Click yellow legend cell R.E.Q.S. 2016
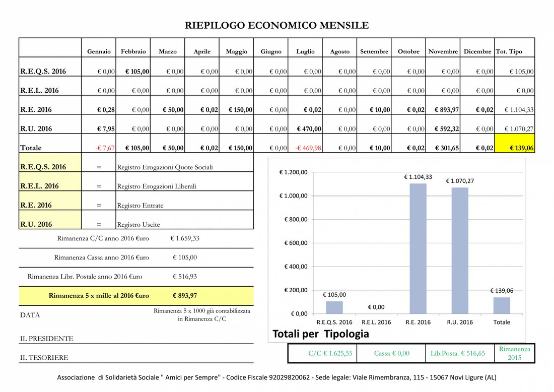Screen dimensions: 554x392 point(50,162)
